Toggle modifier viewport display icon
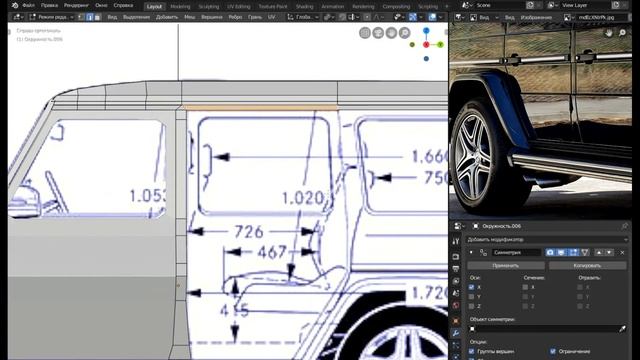Screen dimensions: 640x360 tap(562, 253)
